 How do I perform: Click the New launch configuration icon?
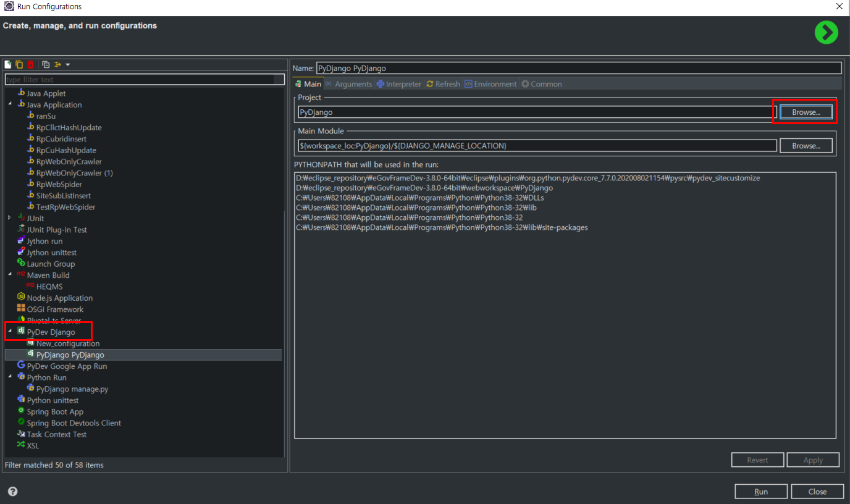click(x=8, y=65)
